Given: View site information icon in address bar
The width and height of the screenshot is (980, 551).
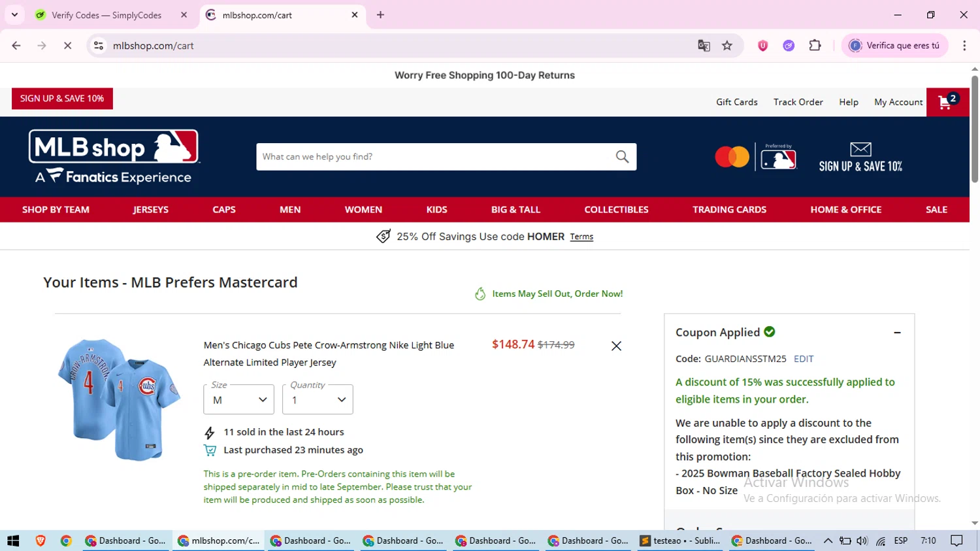Looking at the screenshot, I should pyautogui.click(x=99, y=46).
